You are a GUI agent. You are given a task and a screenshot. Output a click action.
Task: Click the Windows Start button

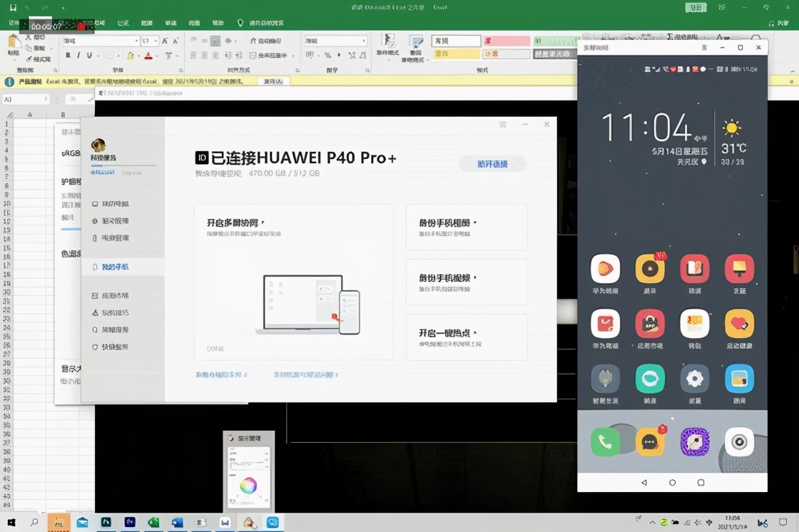pos(11,522)
